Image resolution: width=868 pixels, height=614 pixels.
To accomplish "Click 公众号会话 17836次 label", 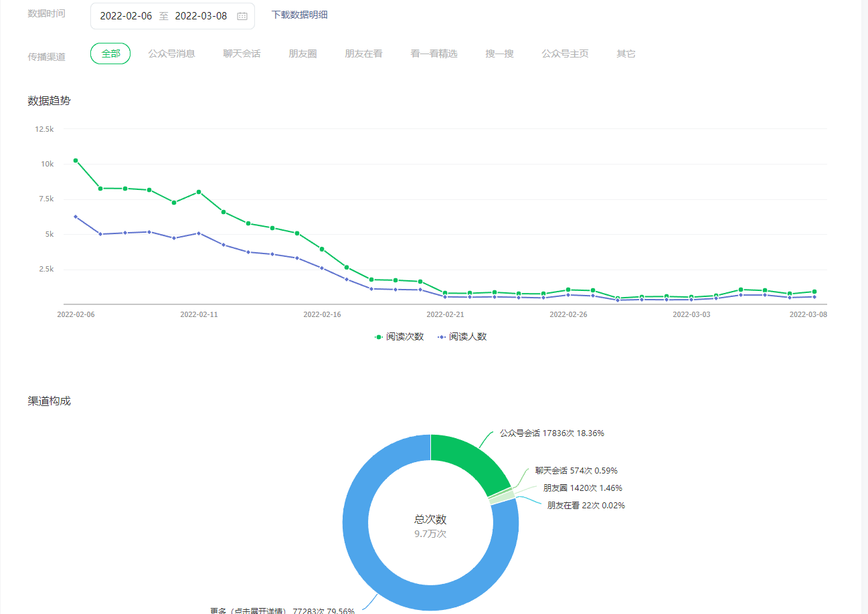I will click(551, 433).
